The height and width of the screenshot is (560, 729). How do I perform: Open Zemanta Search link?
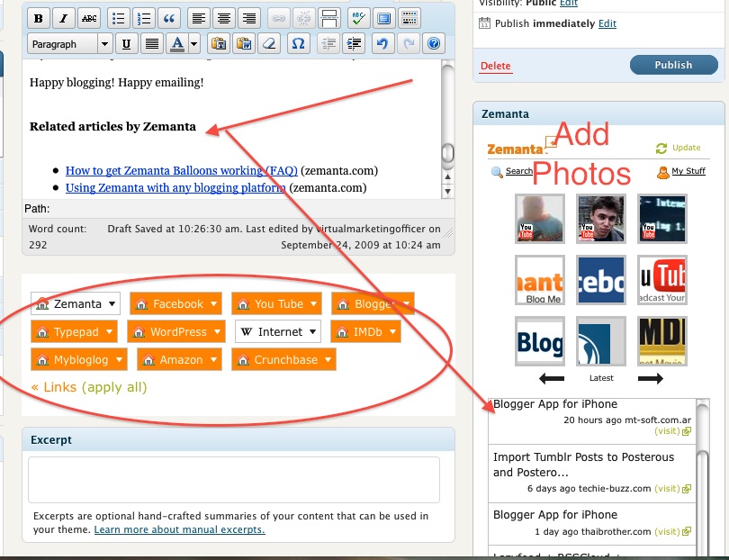pyautogui.click(x=512, y=171)
